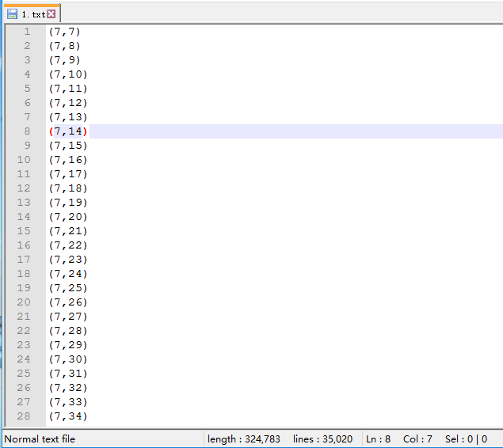503x448 pixels.
Task: Click the Ln : 8 status bar indicator
Action: coord(378,439)
